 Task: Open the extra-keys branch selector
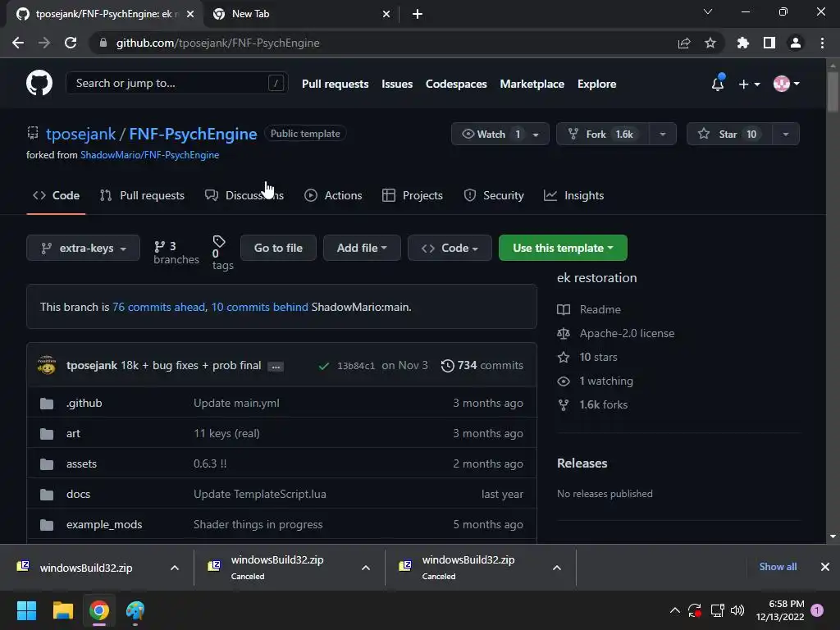pos(83,248)
